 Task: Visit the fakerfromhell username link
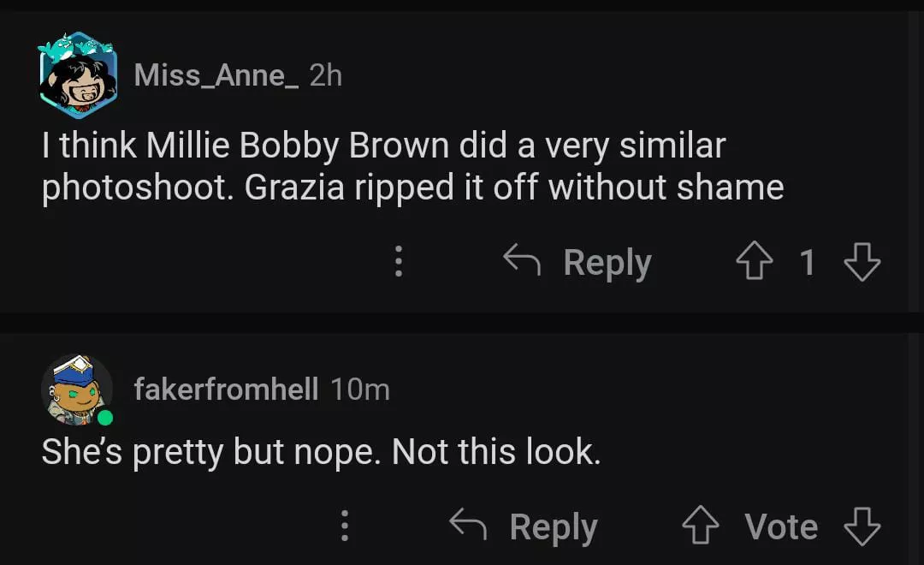pos(226,390)
